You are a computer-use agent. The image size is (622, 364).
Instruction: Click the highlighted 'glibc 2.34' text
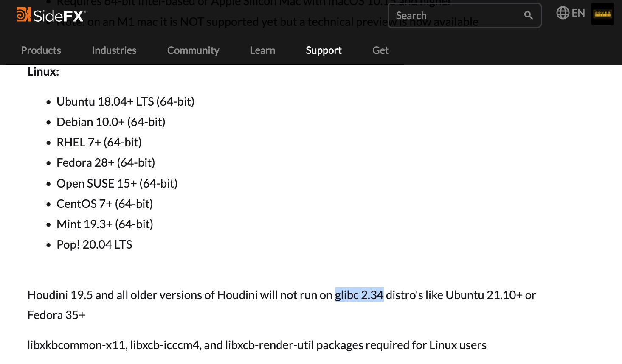359,295
